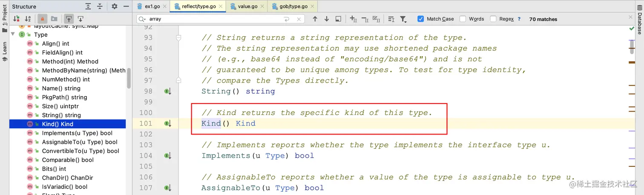
Task: Click gutter implementation icon on line 98
Action: pos(168,91)
